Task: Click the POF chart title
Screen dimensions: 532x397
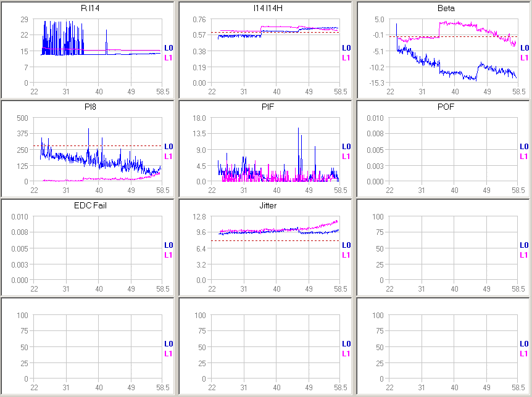Action: coord(445,107)
